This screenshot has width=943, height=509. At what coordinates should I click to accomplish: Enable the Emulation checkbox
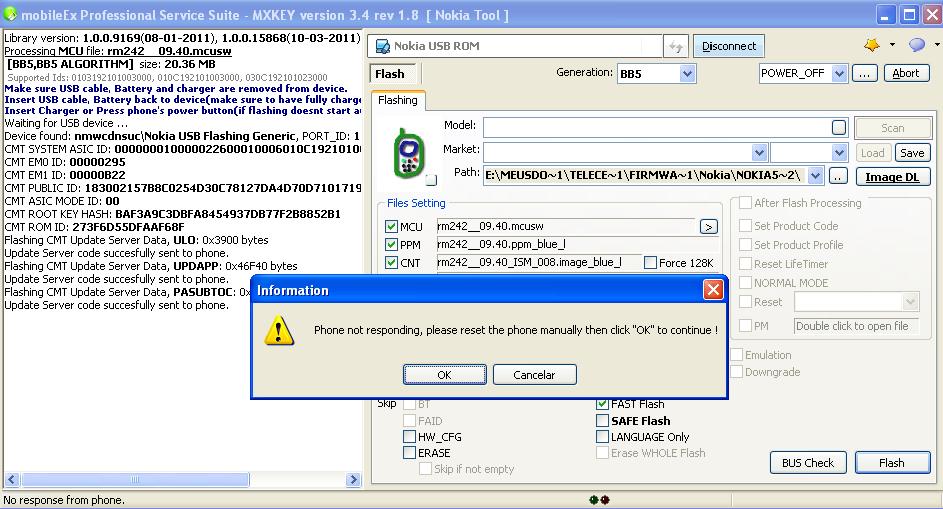tap(737, 355)
